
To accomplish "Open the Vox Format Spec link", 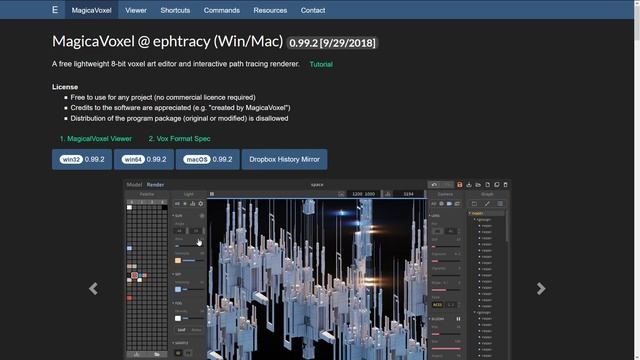I will point(180,139).
